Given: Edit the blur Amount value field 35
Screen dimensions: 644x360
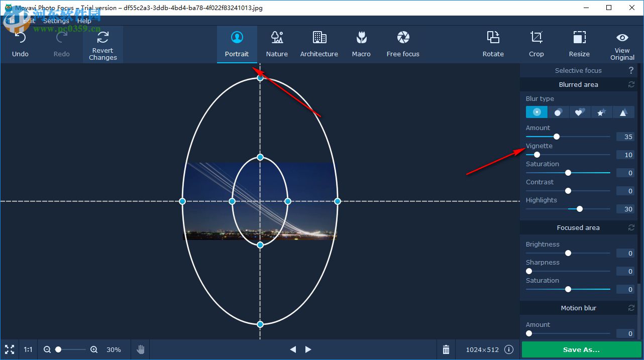Looking at the screenshot, I should coord(625,137).
